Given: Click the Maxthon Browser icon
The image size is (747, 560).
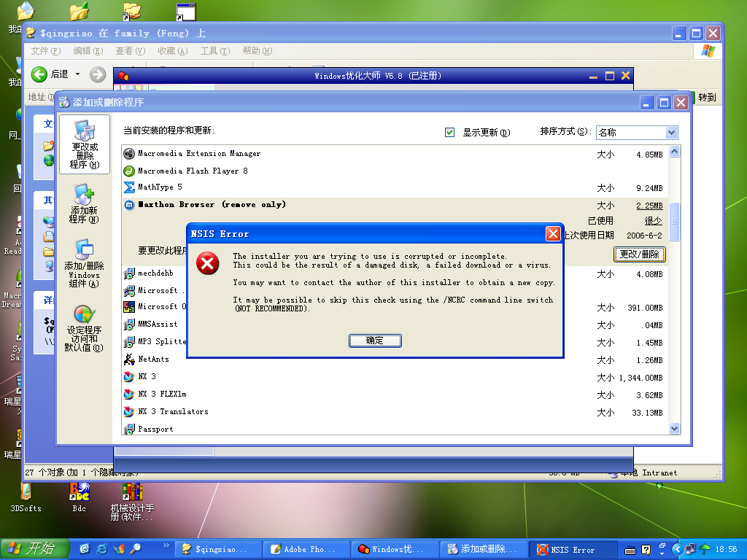Looking at the screenshot, I should point(129,205).
